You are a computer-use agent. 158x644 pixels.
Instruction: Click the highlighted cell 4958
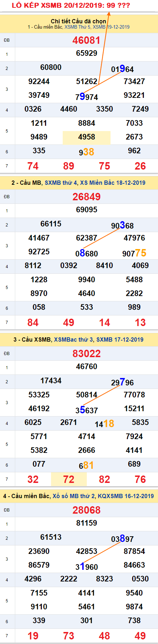click(x=86, y=137)
